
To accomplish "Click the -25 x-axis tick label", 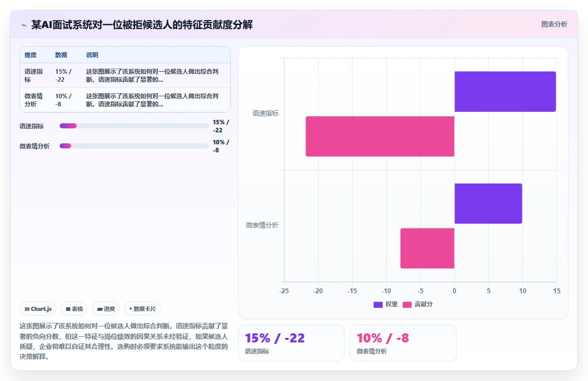I will point(284,291).
